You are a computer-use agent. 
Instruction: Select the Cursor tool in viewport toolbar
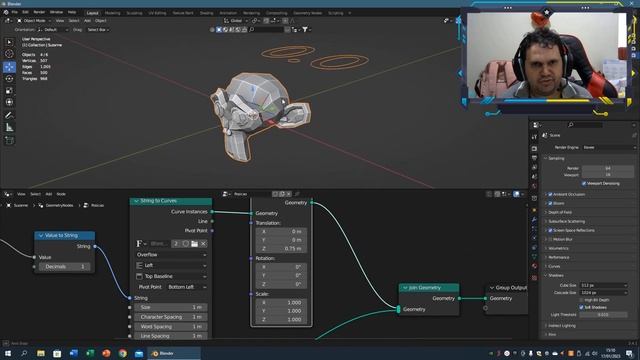[9, 54]
